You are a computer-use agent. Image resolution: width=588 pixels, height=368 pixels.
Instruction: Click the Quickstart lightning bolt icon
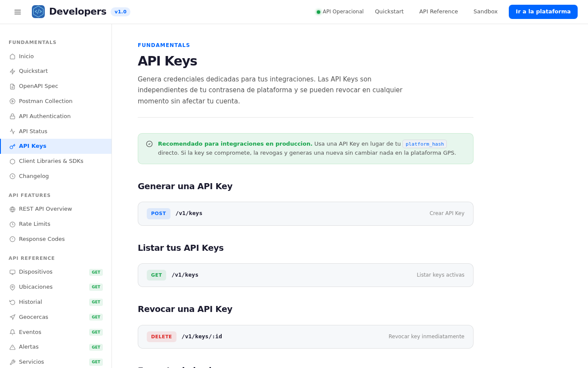[x=12, y=72]
